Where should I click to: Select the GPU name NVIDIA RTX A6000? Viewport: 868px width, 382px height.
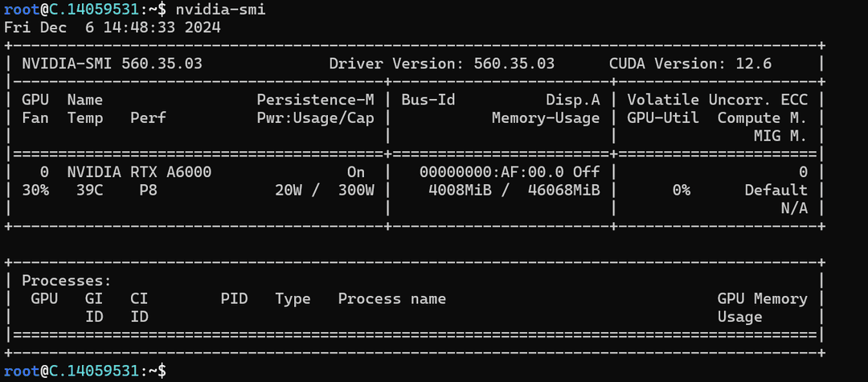(x=140, y=172)
